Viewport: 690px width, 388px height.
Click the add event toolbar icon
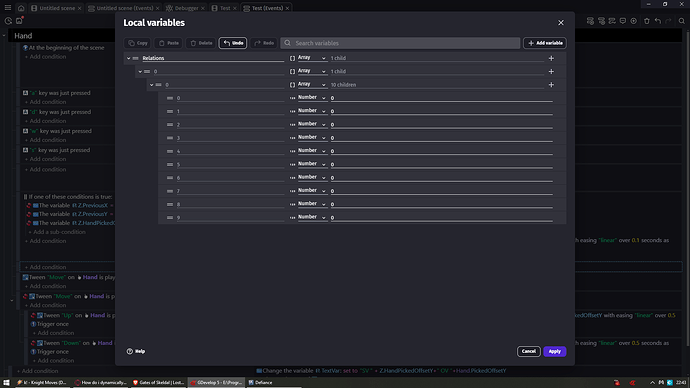[590, 21]
